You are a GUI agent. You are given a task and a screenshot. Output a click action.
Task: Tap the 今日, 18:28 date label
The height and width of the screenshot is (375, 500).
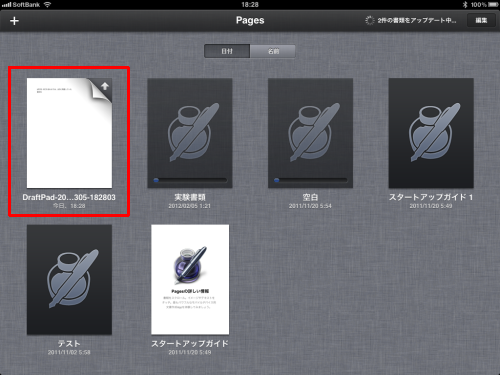pyautogui.click(x=69, y=206)
